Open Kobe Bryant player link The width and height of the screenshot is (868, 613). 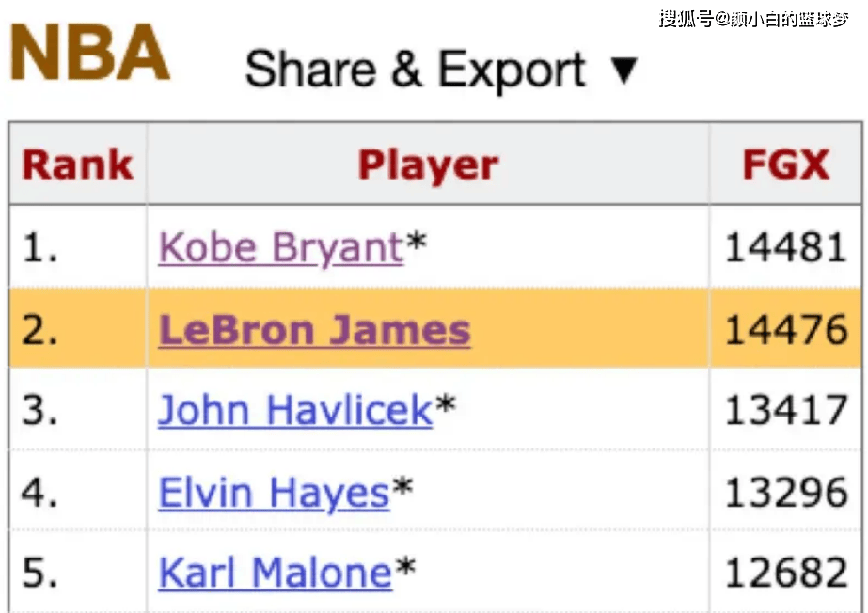(x=281, y=247)
